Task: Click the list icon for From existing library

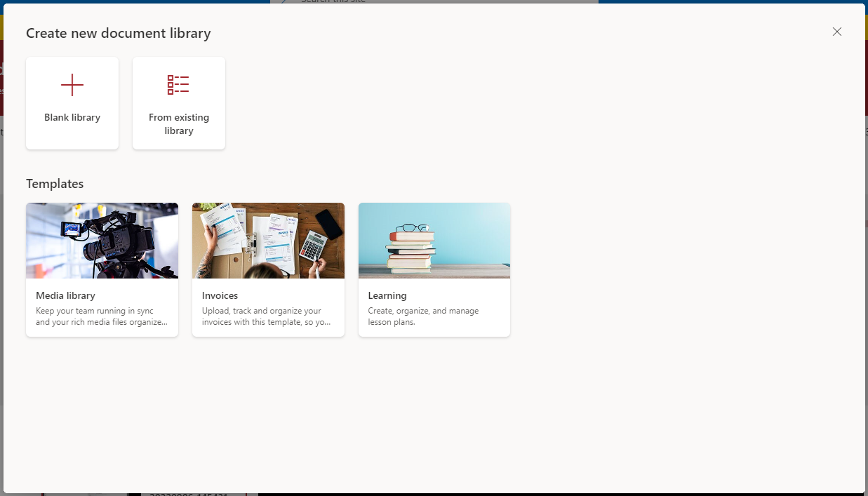Action: [178, 85]
